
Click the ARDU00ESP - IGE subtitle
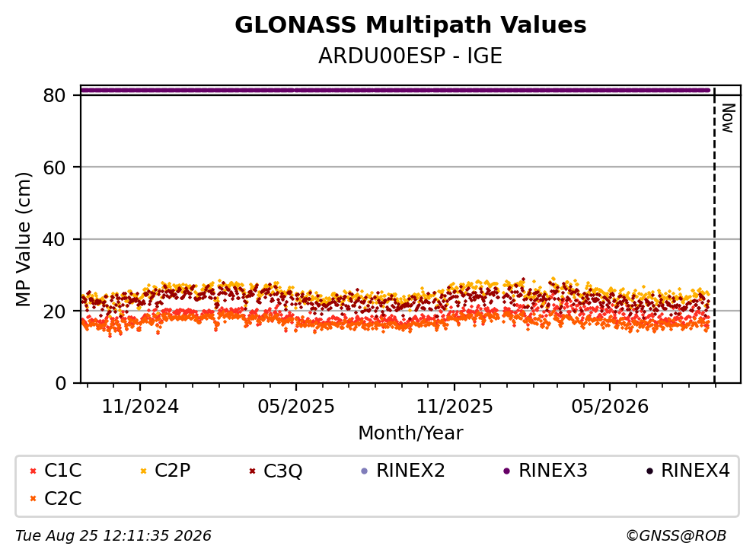click(x=410, y=56)
